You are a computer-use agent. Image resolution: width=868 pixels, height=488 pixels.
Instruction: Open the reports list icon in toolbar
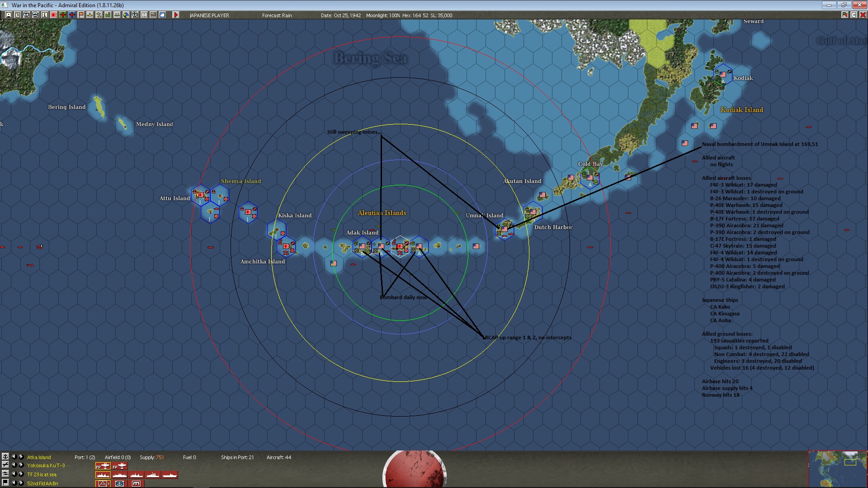[x=18, y=15]
